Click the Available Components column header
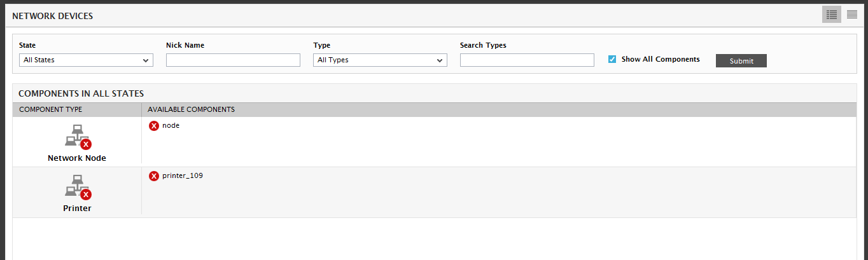This screenshot has width=868, height=260. pos(191,109)
